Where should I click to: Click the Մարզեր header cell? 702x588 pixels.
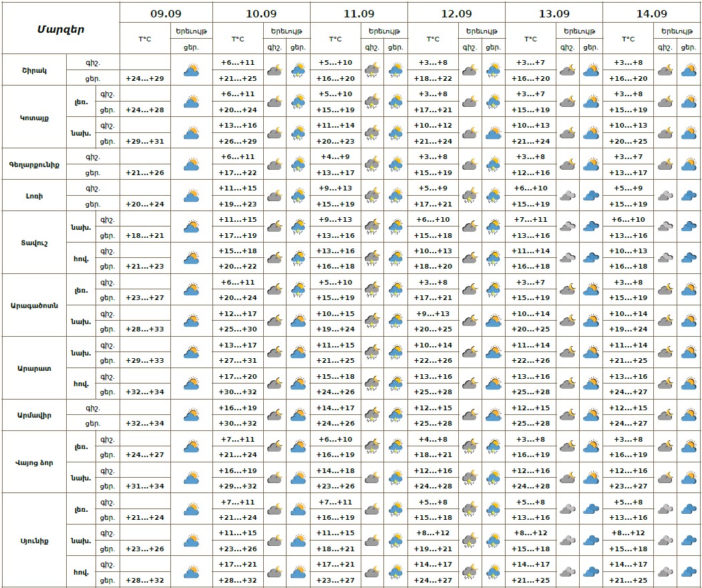click(x=61, y=29)
